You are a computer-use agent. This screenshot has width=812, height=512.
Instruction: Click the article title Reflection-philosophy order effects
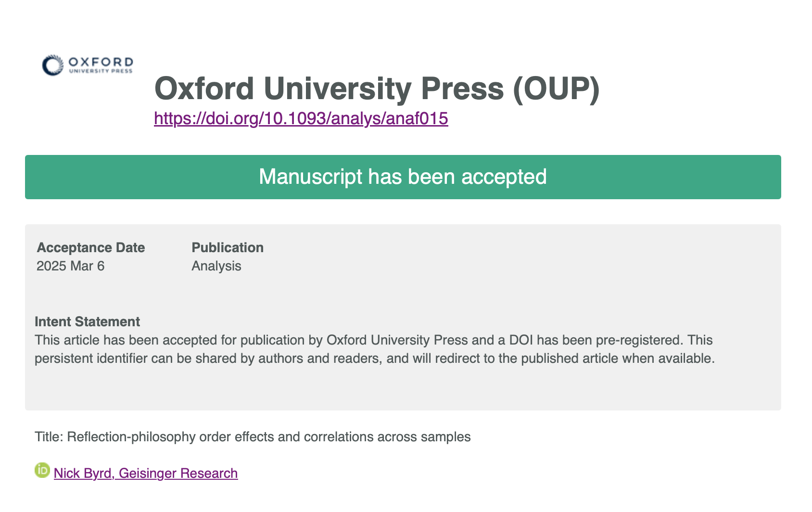tap(269, 437)
